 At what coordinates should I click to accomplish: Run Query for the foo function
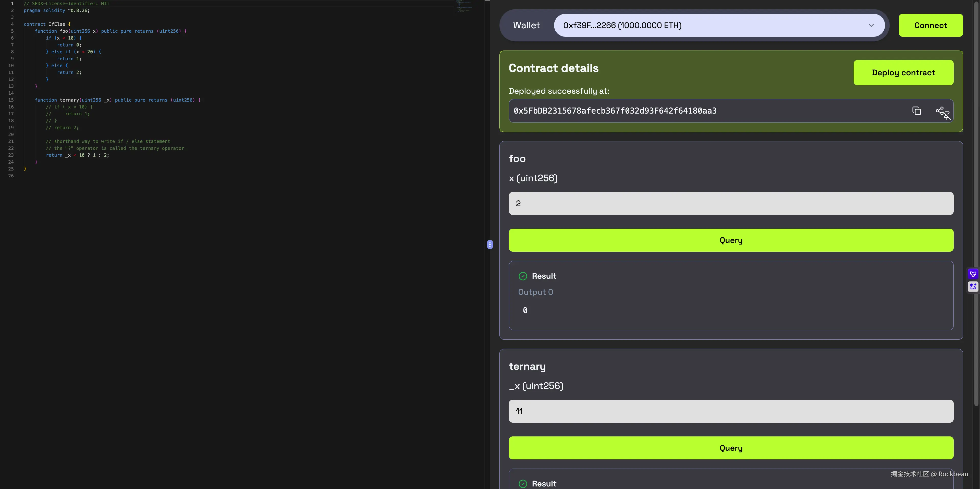pyautogui.click(x=731, y=240)
